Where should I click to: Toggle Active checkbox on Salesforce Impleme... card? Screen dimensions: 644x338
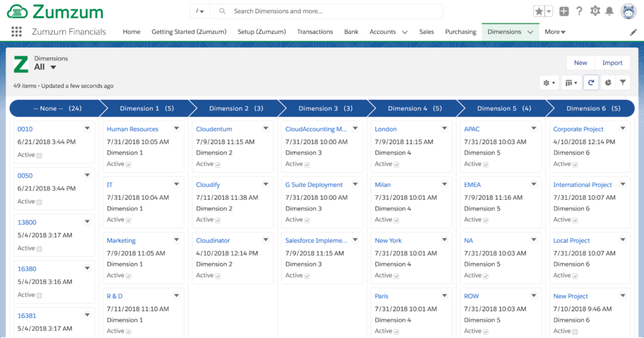(x=307, y=276)
